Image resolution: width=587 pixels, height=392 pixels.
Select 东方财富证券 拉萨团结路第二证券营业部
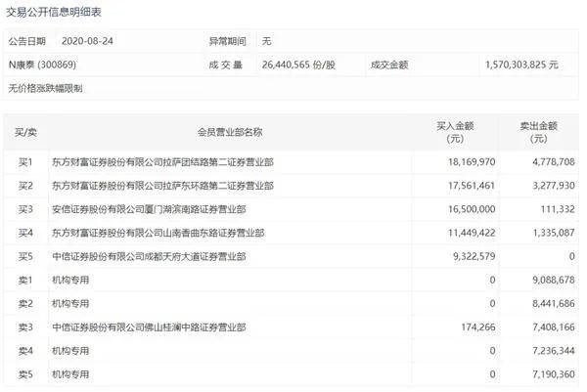coord(162,162)
